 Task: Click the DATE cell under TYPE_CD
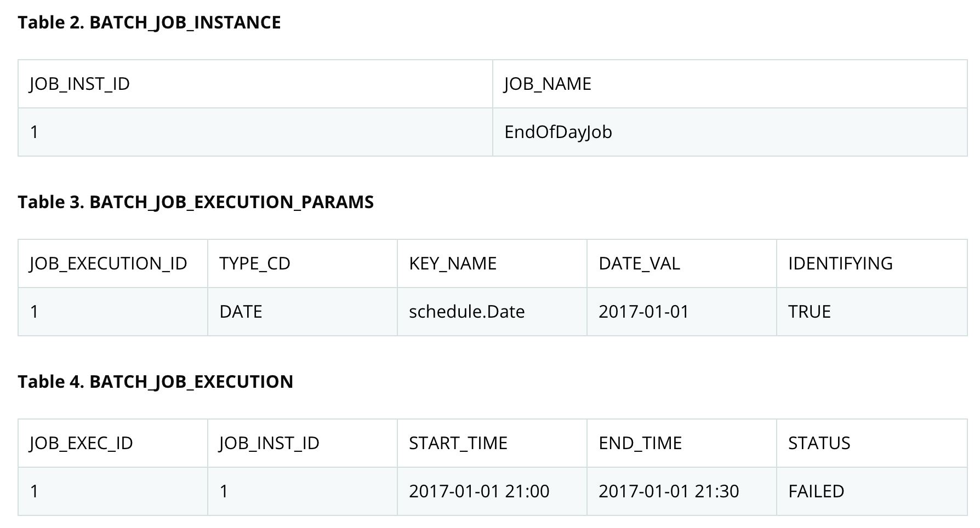[303, 312]
